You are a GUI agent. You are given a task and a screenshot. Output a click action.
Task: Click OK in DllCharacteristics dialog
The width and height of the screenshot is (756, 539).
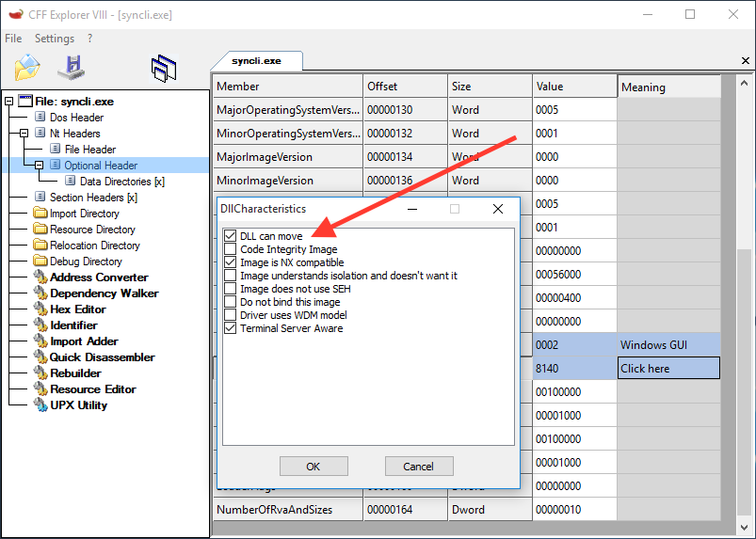(314, 467)
